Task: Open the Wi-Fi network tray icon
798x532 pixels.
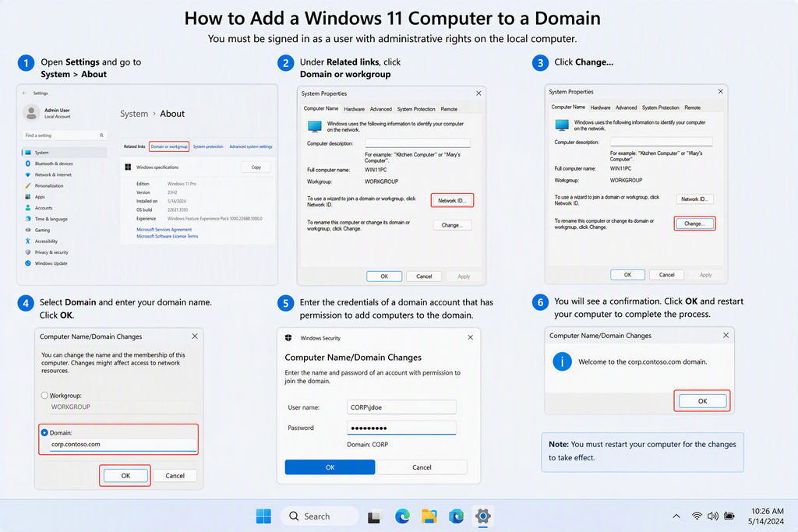Action: 697,516
